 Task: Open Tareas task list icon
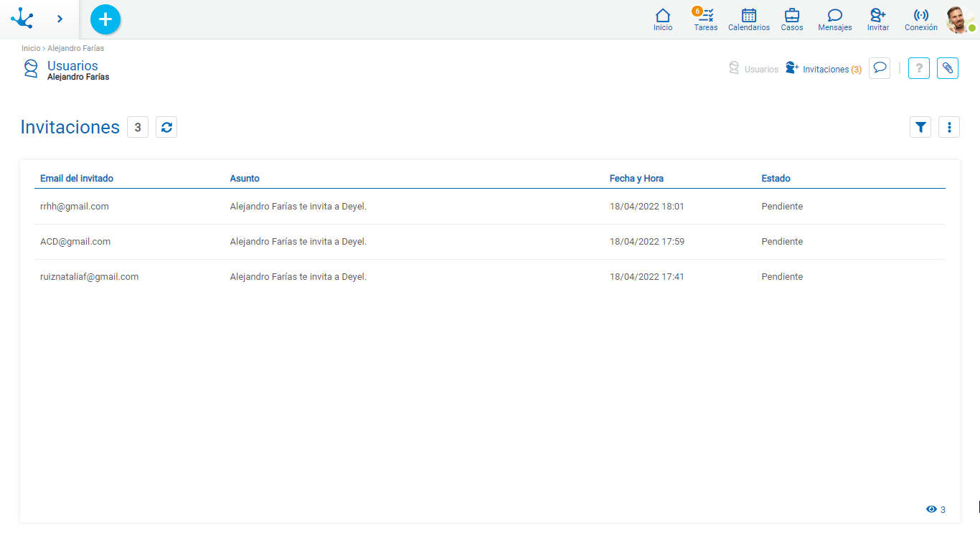(705, 19)
